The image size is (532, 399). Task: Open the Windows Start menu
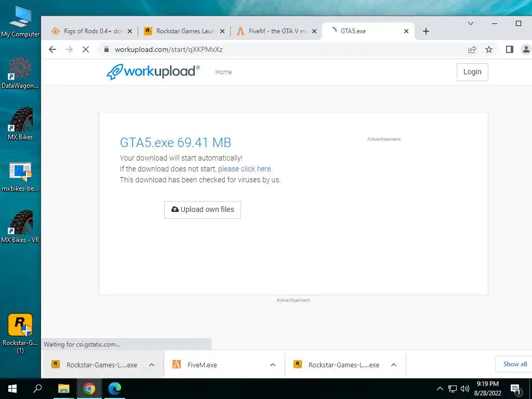12,389
